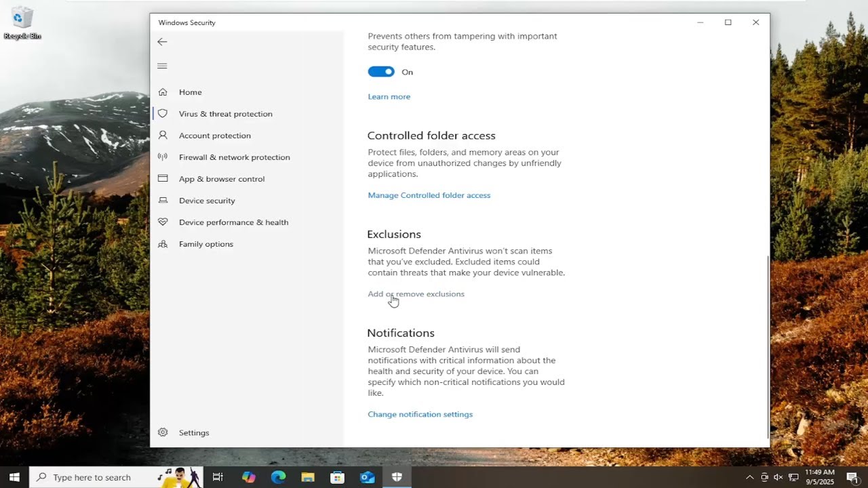Image resolution: width=868 pixels, height=488 pixels.
Task: Click the Windows Security vertical scrollbar
Action: (x=768, y=347)
